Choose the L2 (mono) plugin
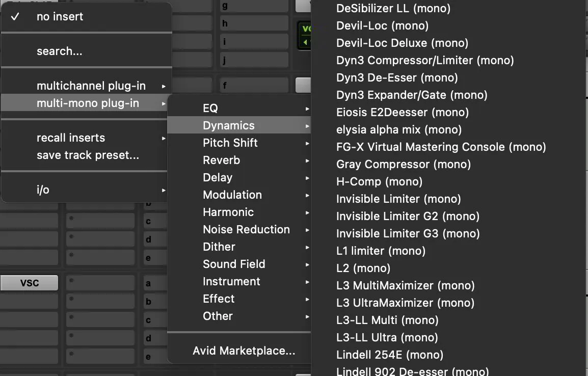588x376 pixels. point(363,268)
